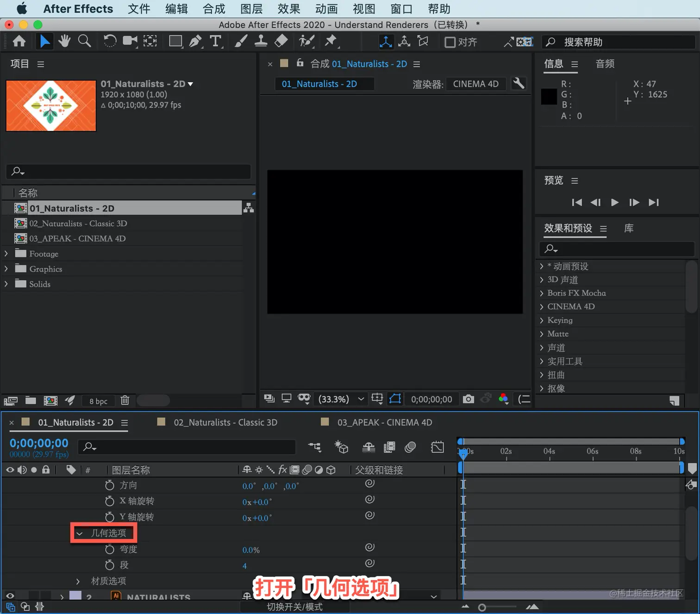This screenshot has width=700, height=614.
Task: Create new folder in Project panel
Action: pyautogui.click(x=31, y=401)
